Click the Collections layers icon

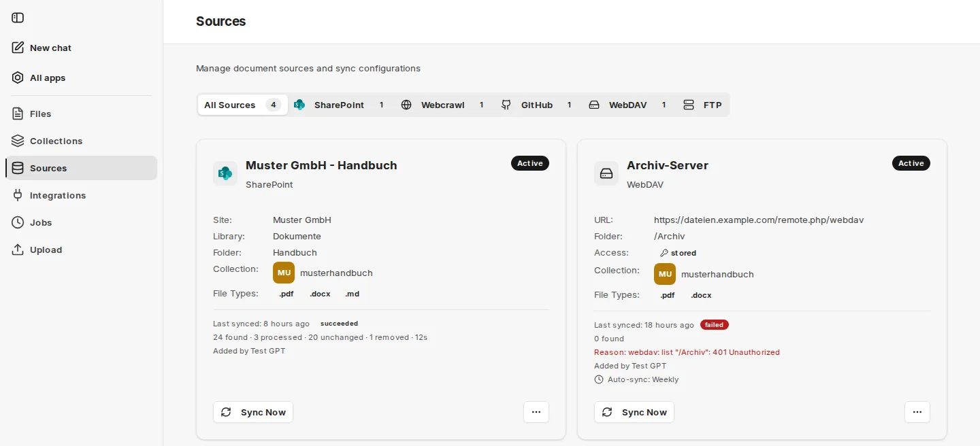[18, 141]
